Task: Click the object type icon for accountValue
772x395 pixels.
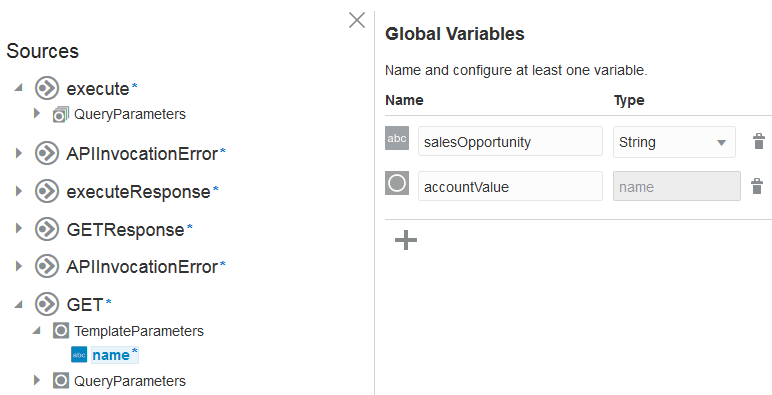Action: click(397, 183)
